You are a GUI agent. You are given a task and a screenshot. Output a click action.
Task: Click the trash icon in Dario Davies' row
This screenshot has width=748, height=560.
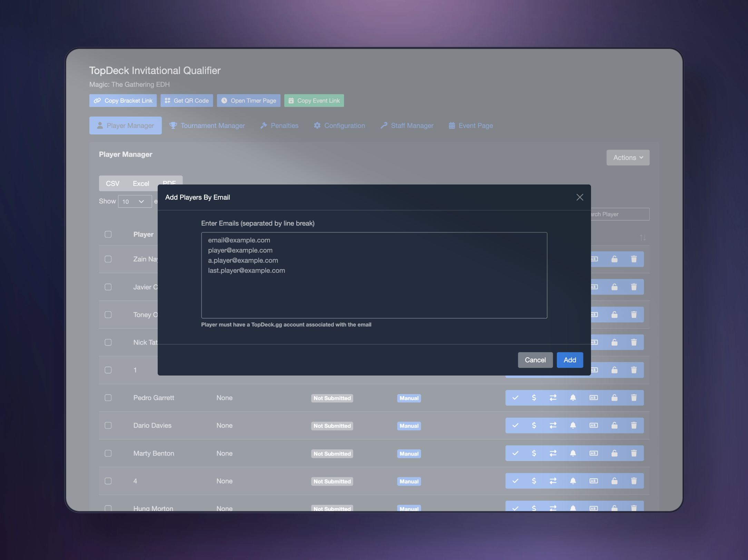point(634,425)
